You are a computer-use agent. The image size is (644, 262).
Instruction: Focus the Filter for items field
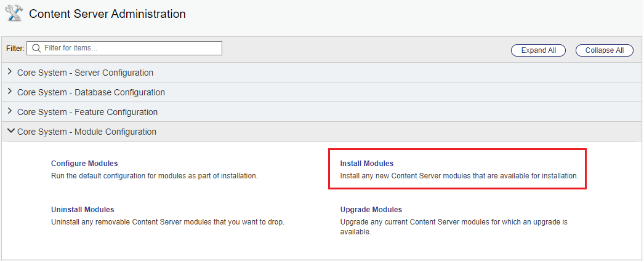pos(124,49)
